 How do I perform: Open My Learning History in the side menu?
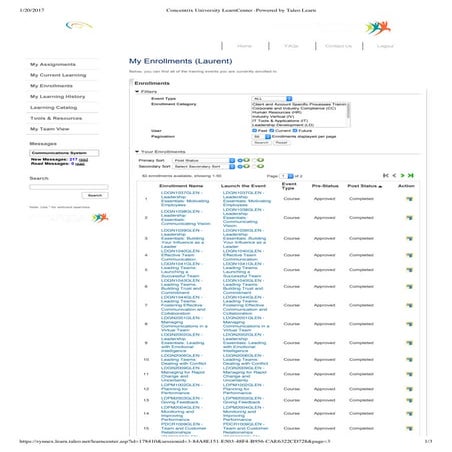point(57,97)
